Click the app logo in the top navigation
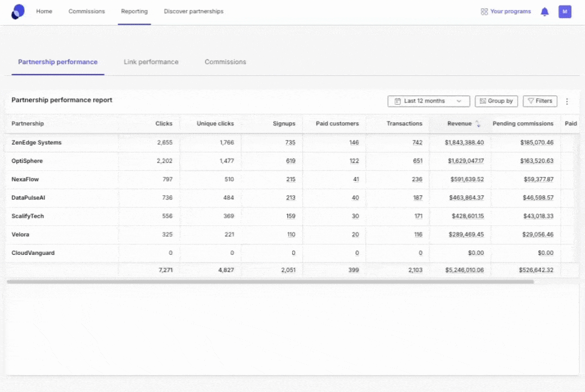Viewport: 585px width, 392px height. [18, 11]
